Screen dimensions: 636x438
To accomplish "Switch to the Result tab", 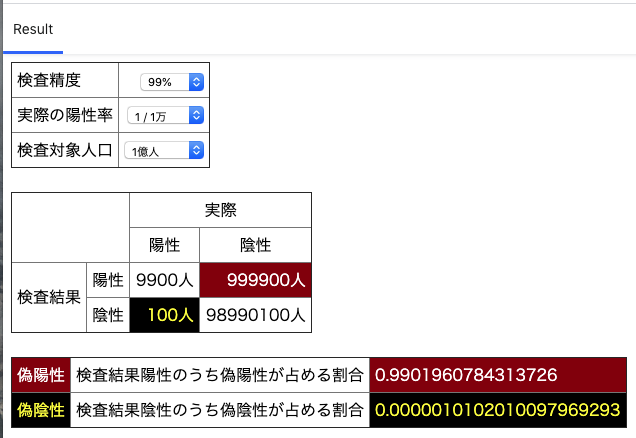I will [x=33, y=29].
